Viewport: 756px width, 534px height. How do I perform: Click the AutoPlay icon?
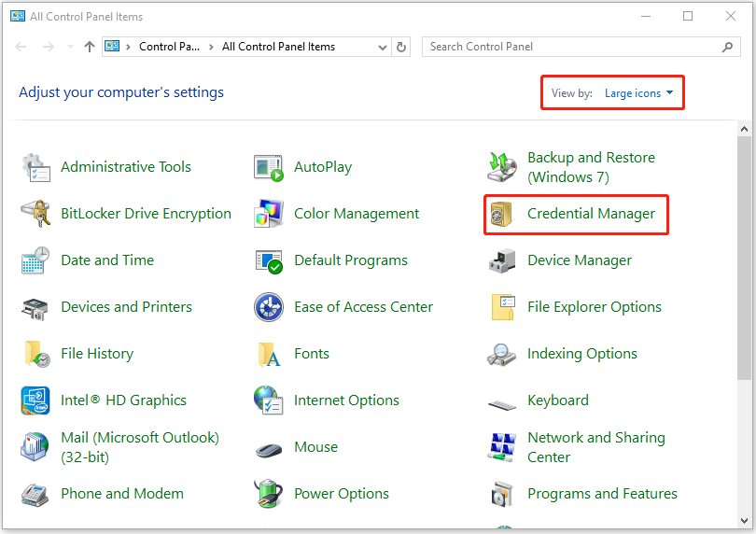tap(269, 167)
